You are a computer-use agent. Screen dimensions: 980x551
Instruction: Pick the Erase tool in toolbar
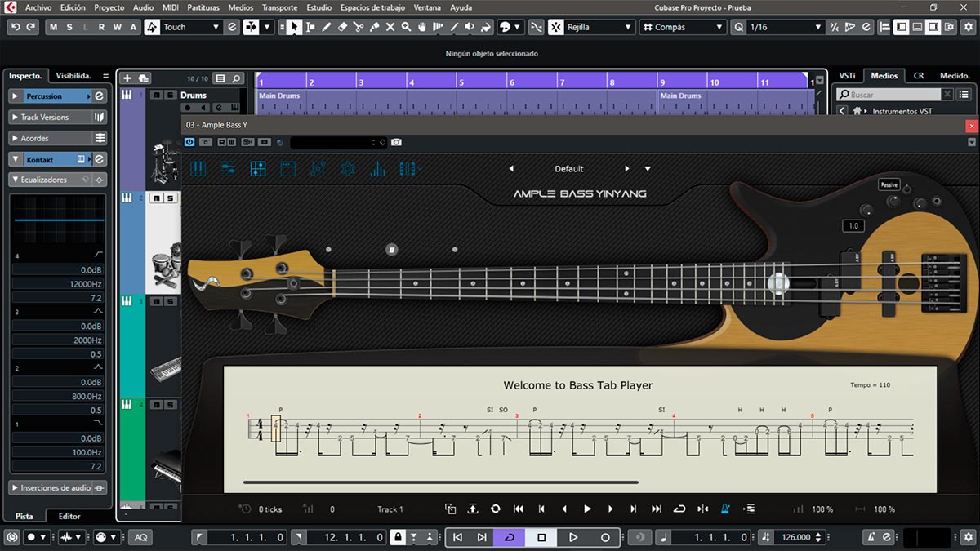[342, 27]
